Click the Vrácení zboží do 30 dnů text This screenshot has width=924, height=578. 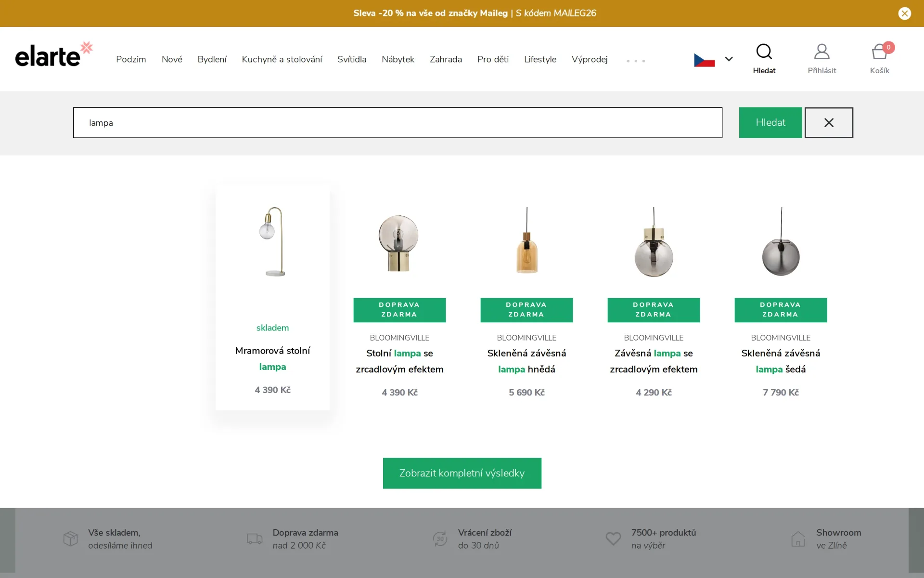485,539
